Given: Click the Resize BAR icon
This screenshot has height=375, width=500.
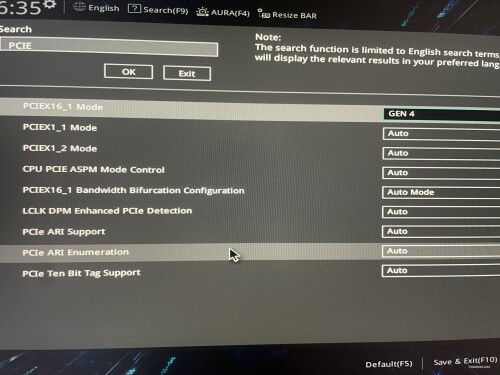Looking at the screenshot, I should tap(264, 14).
